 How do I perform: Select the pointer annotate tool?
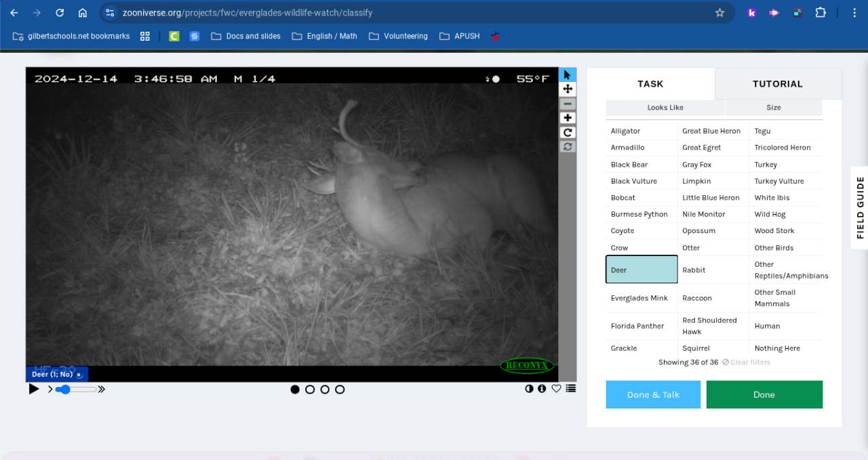click(x=568, y=75)
